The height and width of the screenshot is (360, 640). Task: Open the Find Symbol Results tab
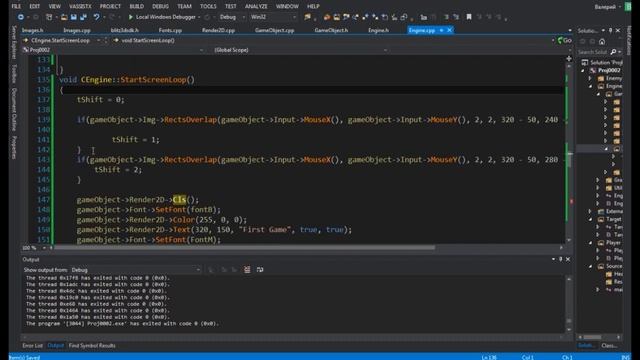[92, 346]
